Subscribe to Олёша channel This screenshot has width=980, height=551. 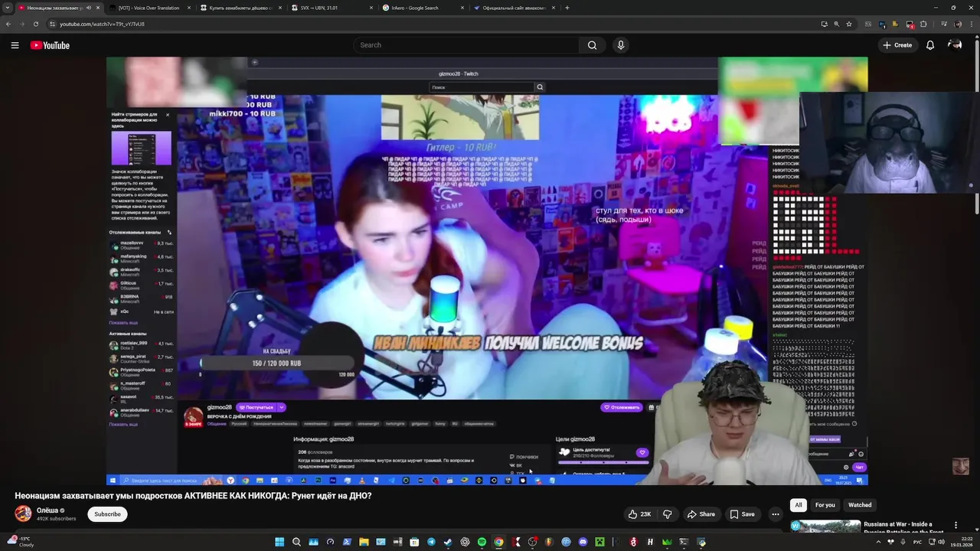pos(107,514)
